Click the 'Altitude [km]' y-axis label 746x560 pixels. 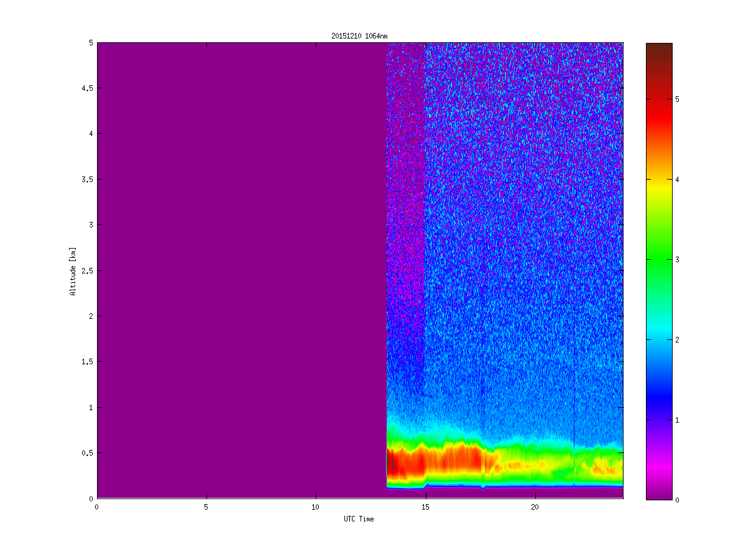73,271
